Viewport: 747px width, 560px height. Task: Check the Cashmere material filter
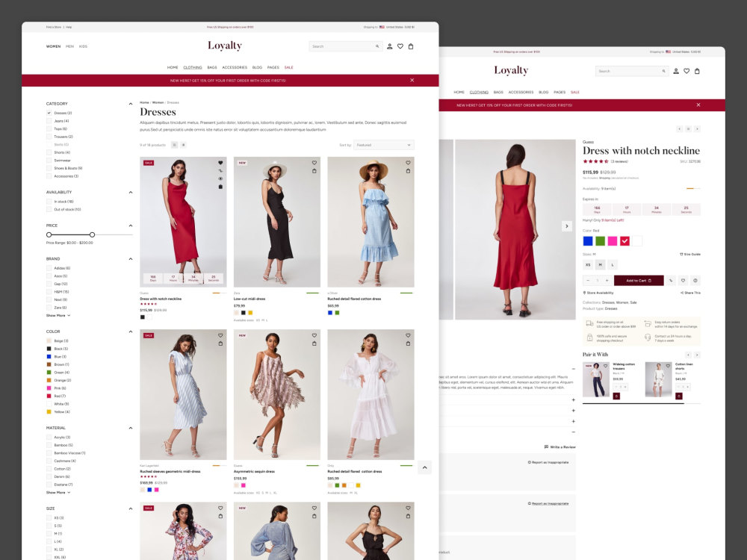[49, 461]
